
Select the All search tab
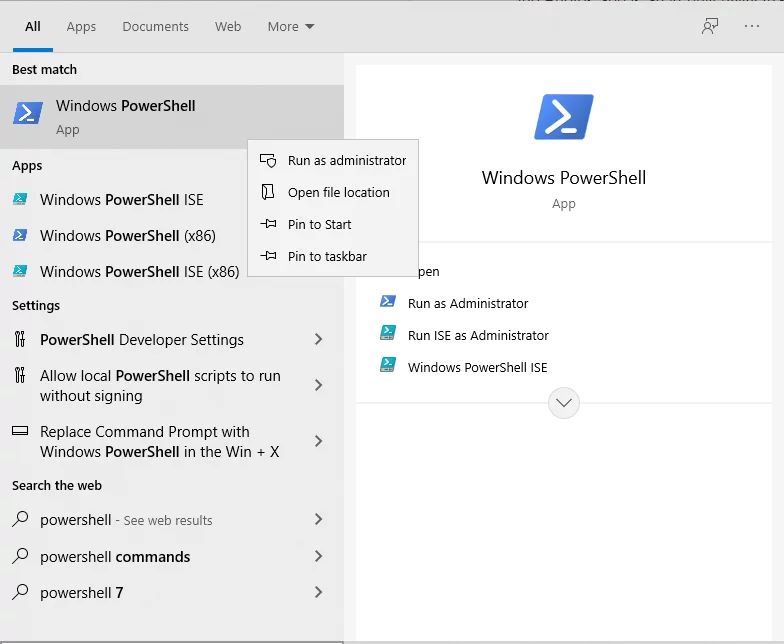point(32,26)
